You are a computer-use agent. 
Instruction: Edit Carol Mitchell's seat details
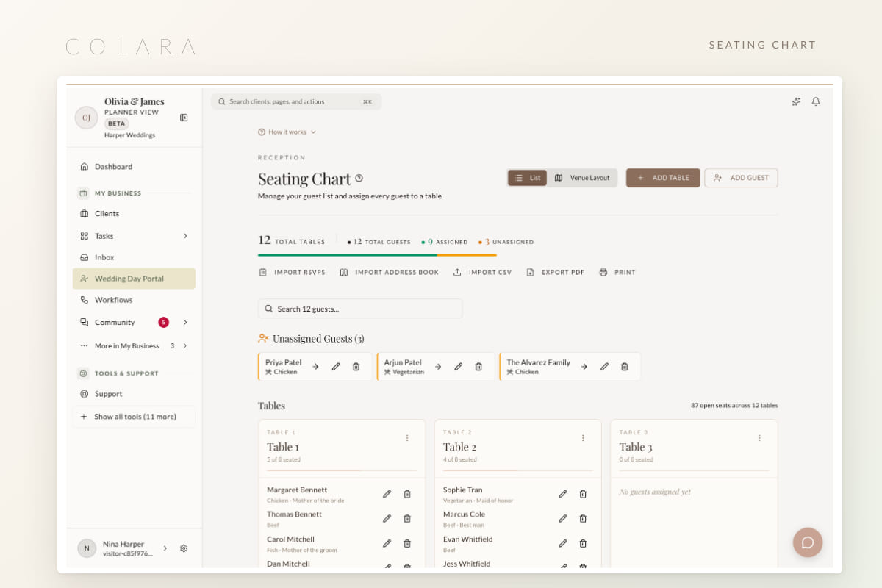click(387, 543)
